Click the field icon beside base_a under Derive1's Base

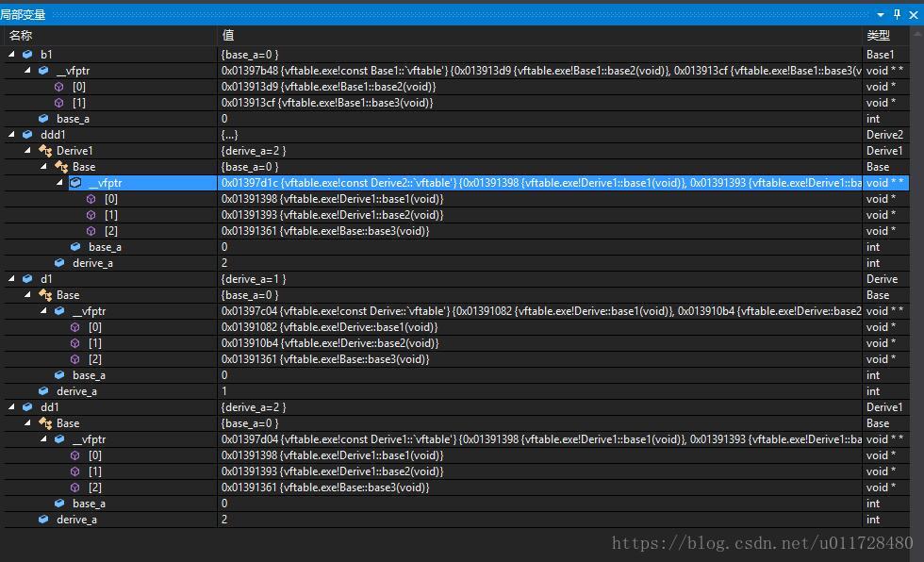coord(74,246)
